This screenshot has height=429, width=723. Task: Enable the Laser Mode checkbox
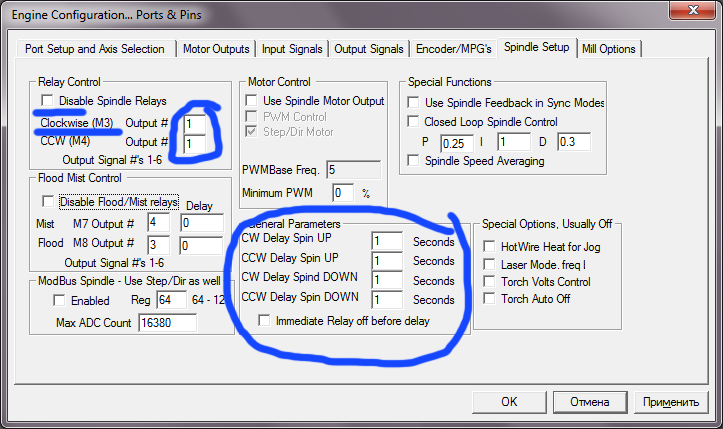click(488, 263)
